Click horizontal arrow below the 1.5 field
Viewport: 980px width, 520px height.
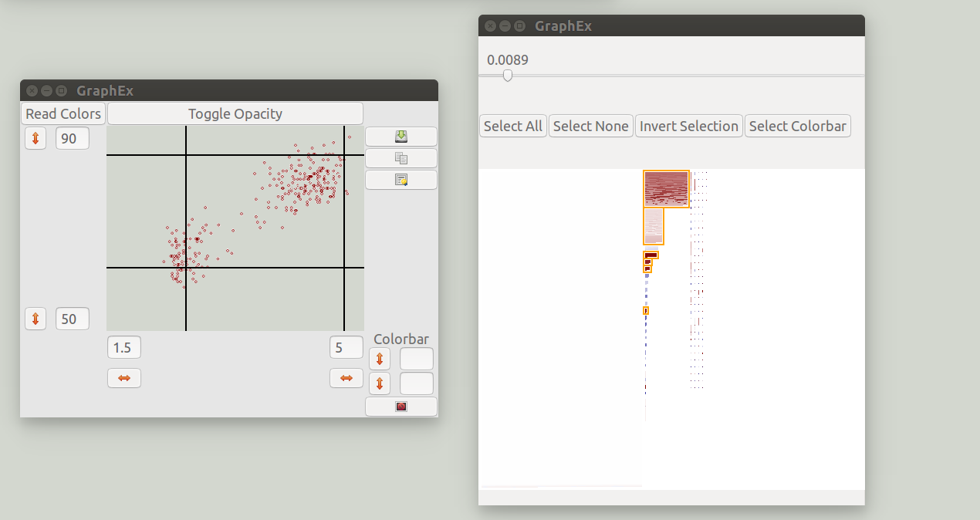124,378
